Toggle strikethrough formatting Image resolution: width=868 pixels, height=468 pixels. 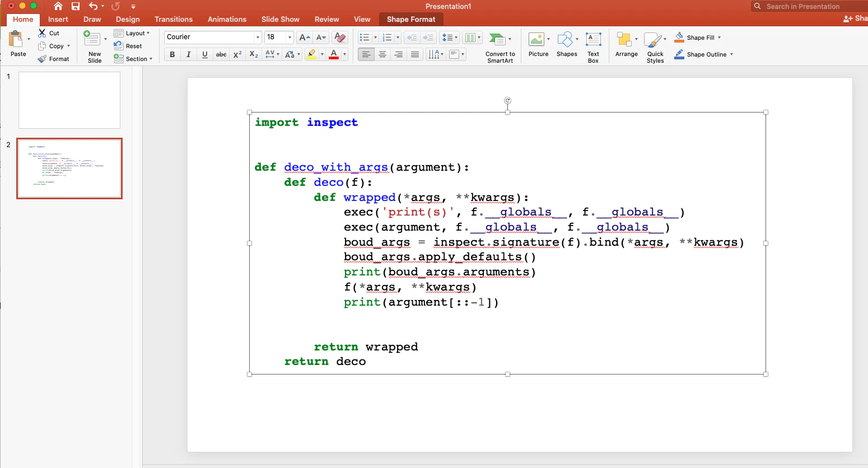(221, 54)
